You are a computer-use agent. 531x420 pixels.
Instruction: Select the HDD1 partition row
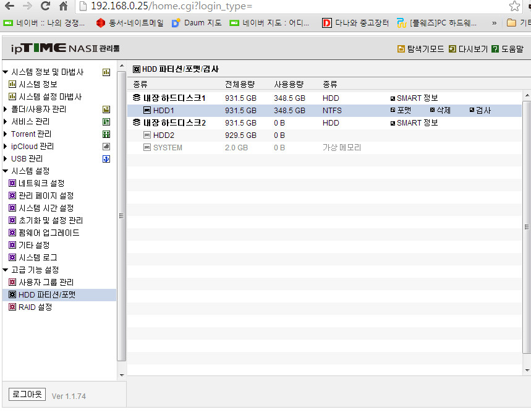pyautogui.click(x=324, y=111)
